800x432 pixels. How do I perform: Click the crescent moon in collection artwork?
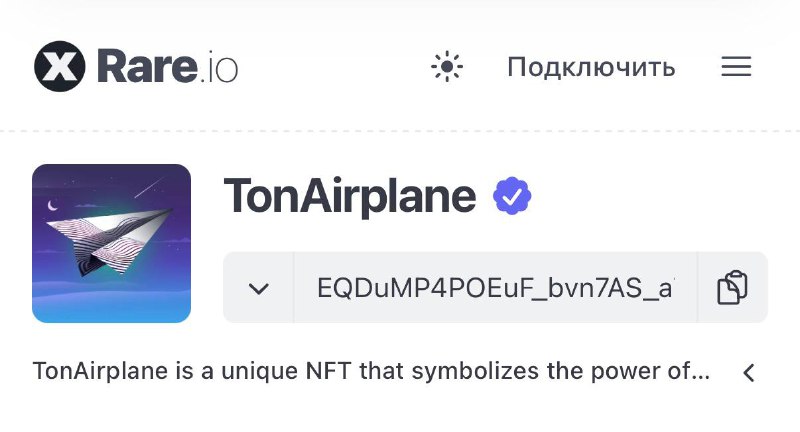point(52,206)
